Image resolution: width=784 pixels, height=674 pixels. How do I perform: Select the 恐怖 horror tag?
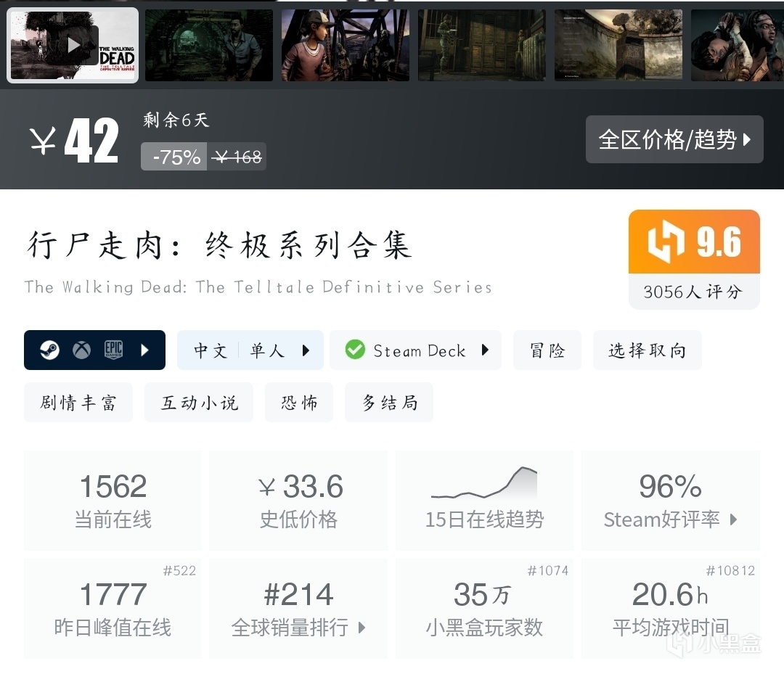click(299, 402)
